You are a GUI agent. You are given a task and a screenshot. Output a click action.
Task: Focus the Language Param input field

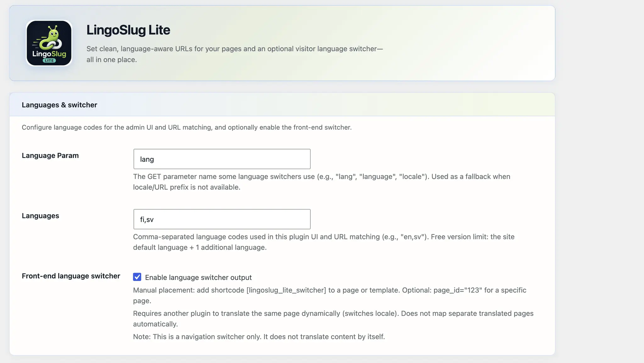coord(222,159)
